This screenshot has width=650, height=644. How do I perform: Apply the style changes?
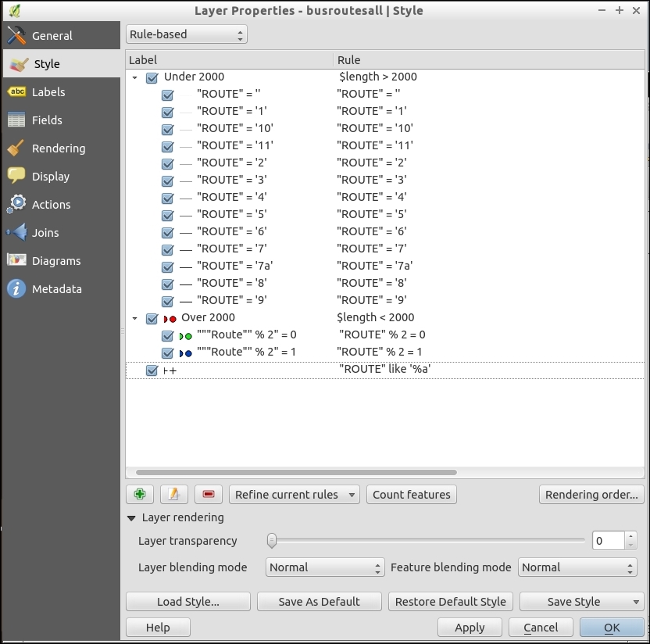(470, 628)
